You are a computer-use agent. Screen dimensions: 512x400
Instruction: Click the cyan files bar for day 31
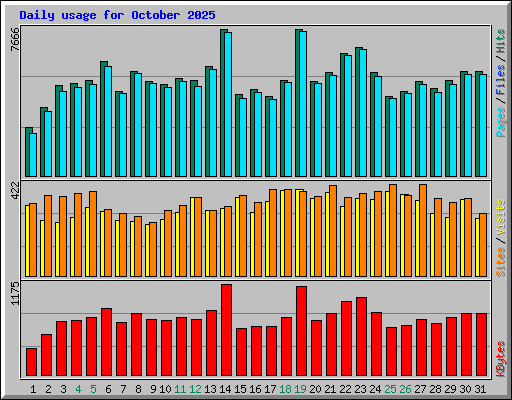[483, 125]
